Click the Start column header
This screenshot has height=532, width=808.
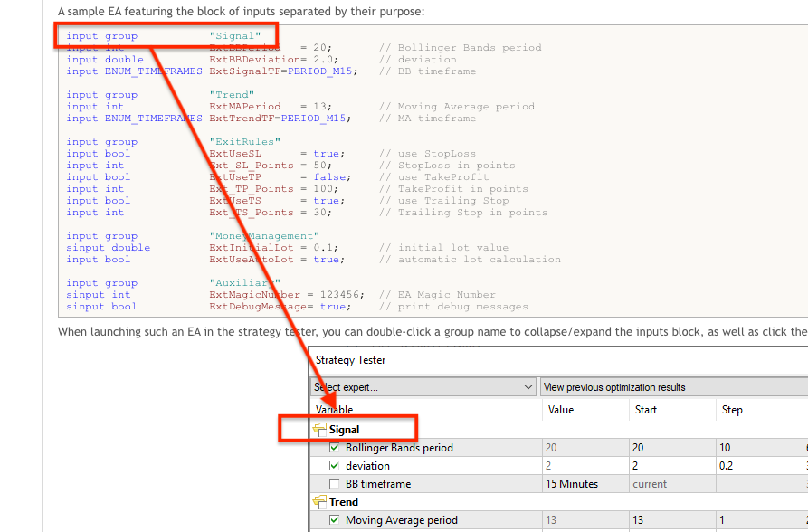[x=646, y=410]
